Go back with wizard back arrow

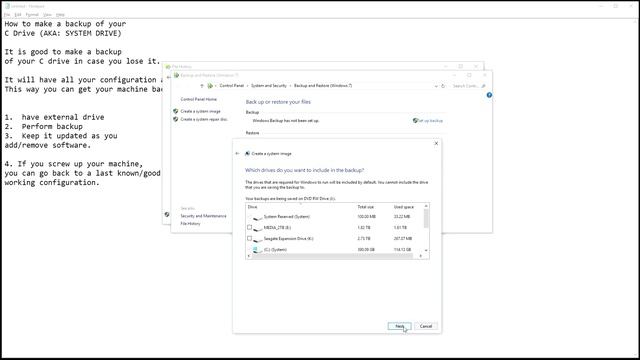[237, 153]
